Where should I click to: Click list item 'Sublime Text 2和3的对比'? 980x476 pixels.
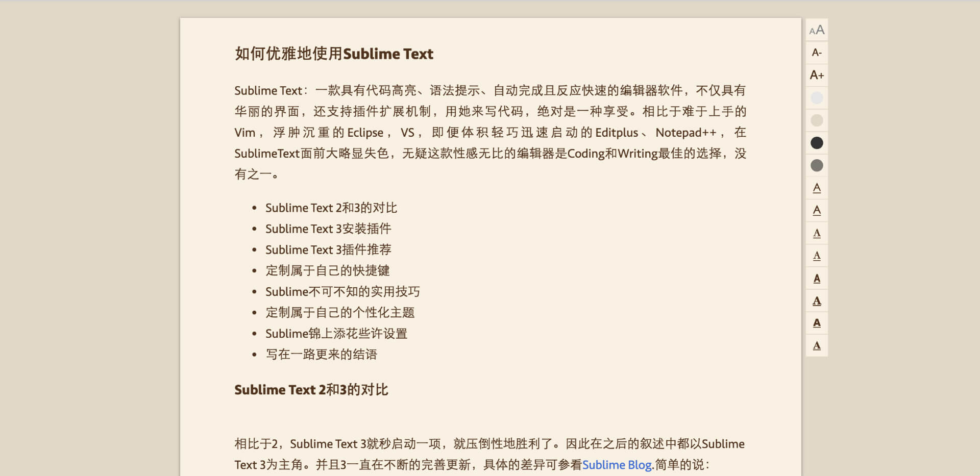pos(331,208)
